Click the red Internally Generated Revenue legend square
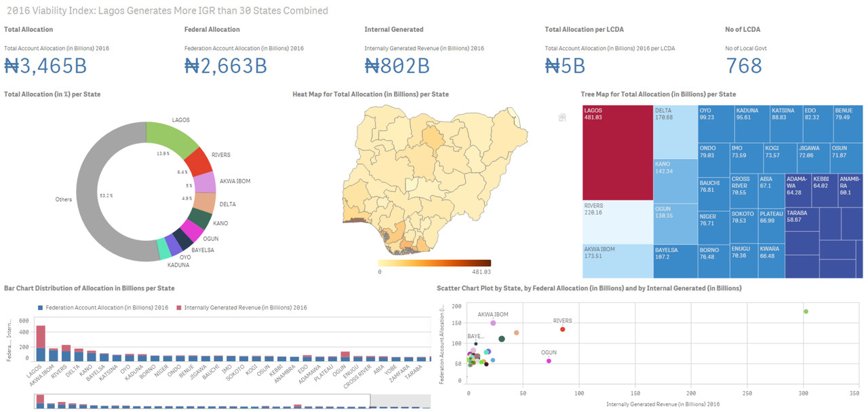This screenshot has width=868, height=412. [178, 307]
